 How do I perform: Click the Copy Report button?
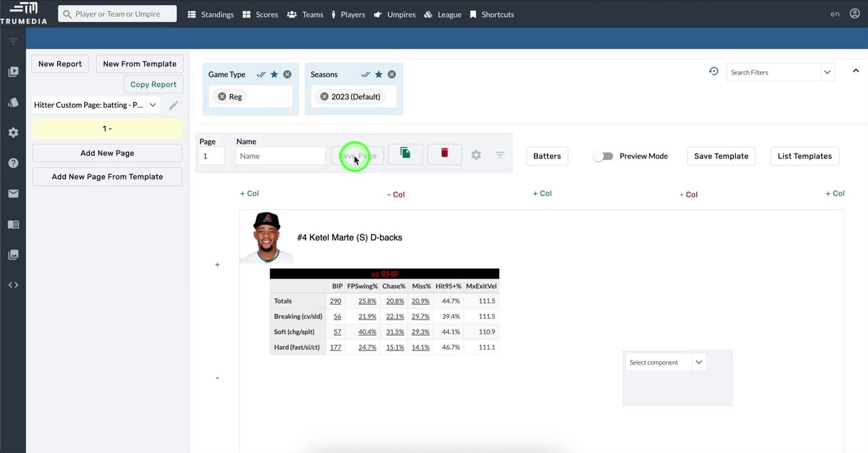tap(153, 84)
